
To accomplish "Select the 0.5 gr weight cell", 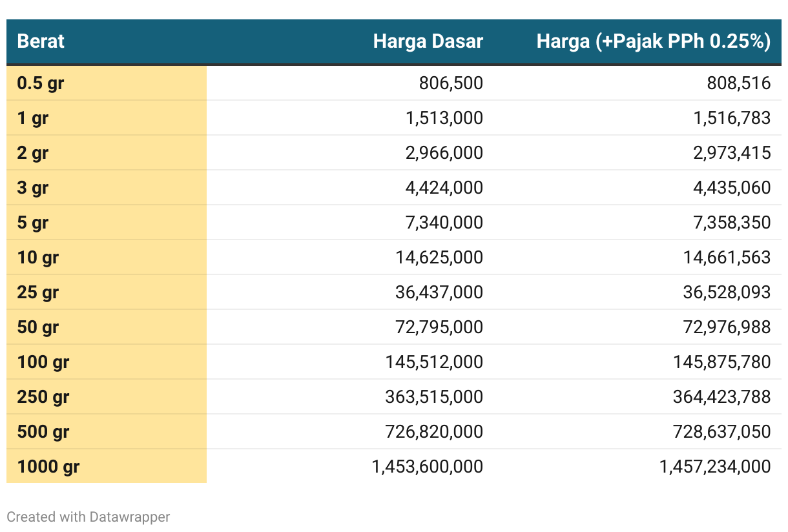I will [x=41, y=83].
